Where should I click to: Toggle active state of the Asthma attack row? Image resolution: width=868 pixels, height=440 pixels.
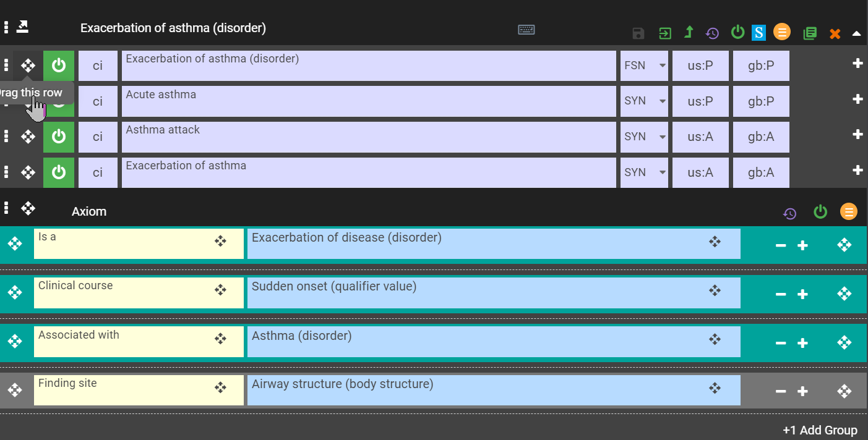tap(59, 137)
